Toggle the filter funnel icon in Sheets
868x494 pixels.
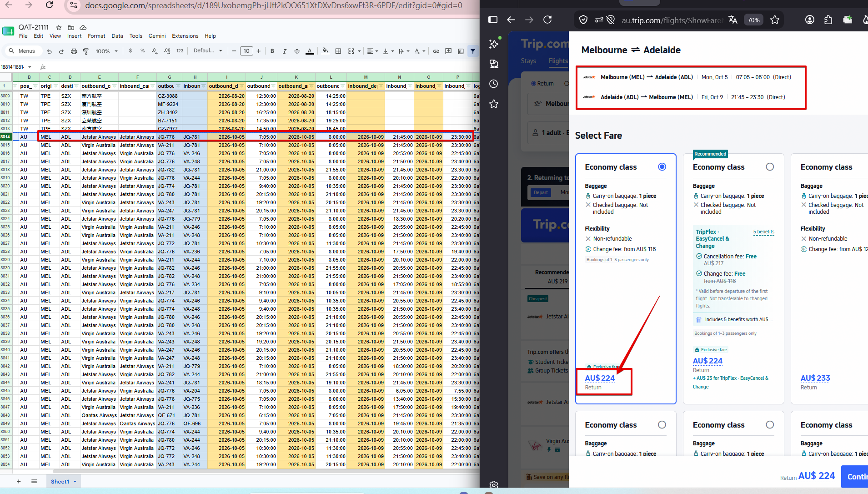473,51
